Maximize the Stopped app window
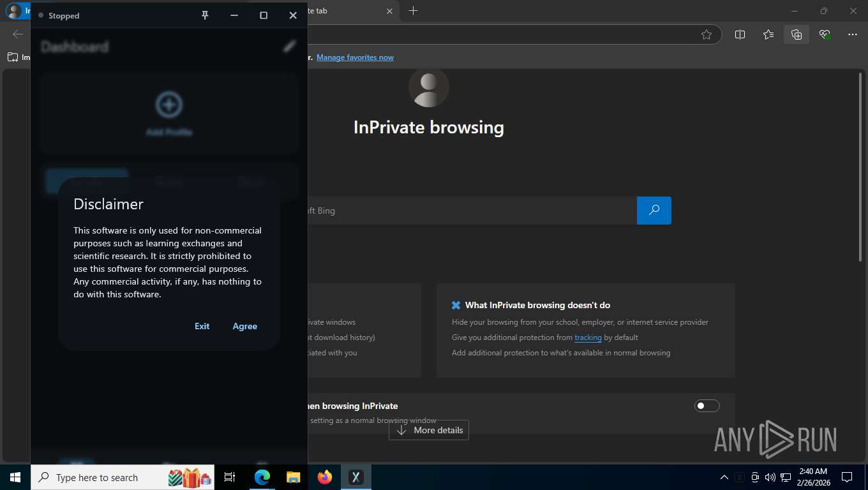 pos(264,15)
